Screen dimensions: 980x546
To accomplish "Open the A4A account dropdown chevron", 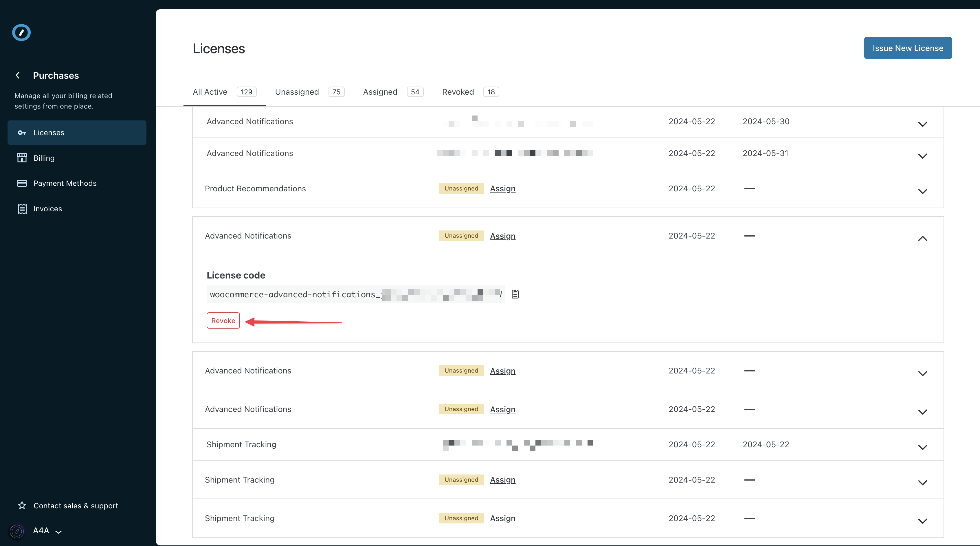I will coord(58,532).
